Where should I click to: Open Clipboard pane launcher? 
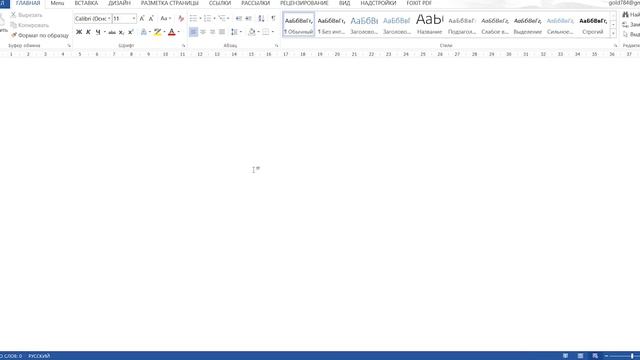point(69,46)
